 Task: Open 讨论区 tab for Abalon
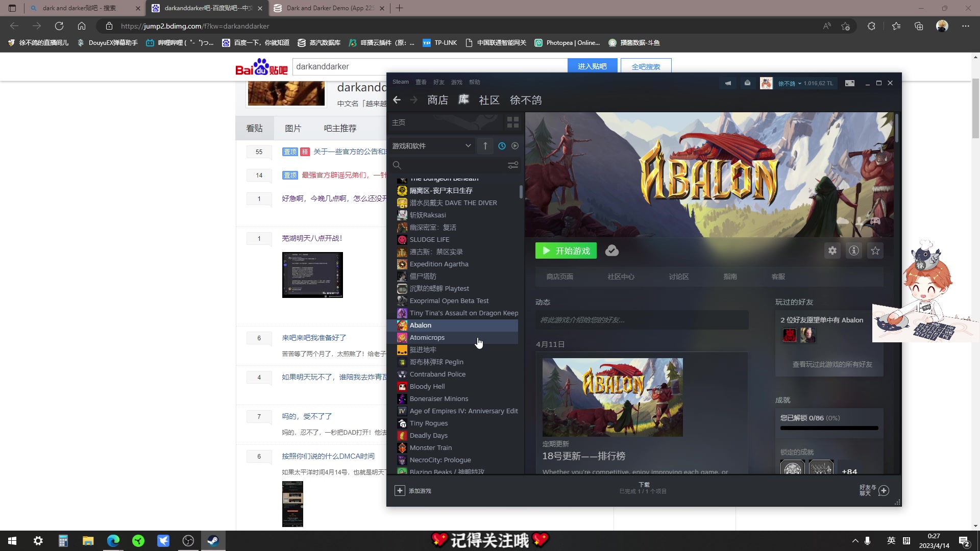679,277
